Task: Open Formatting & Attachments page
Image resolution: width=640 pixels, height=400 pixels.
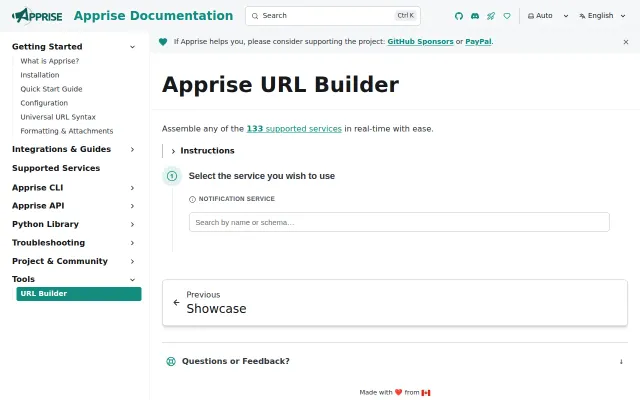Action: pos(67,131)
